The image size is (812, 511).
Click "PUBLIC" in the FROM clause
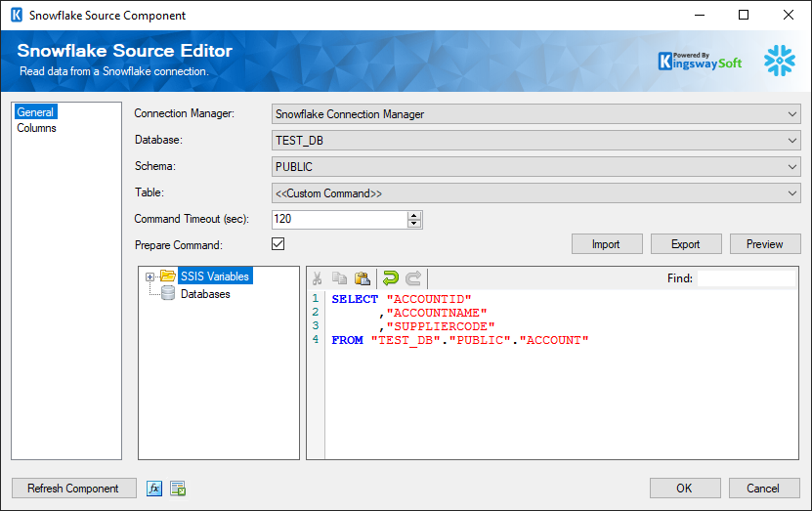(x=480, y=340)
